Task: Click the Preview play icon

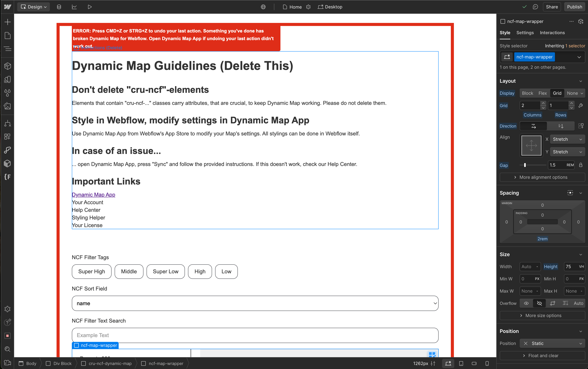Action: (90, 7)
